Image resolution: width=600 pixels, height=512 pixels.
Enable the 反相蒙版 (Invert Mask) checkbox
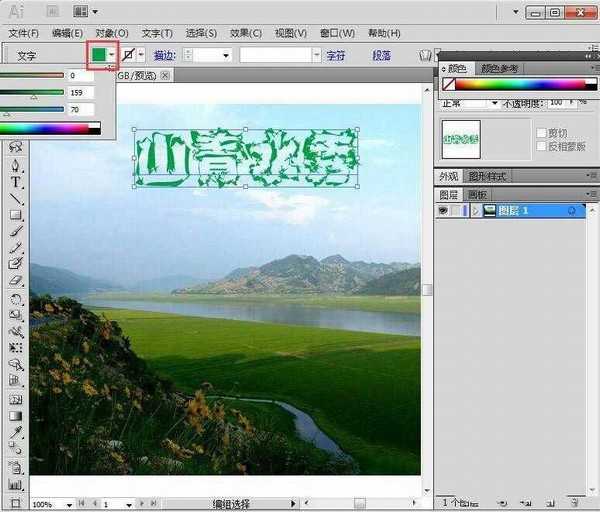coord(541,146)
